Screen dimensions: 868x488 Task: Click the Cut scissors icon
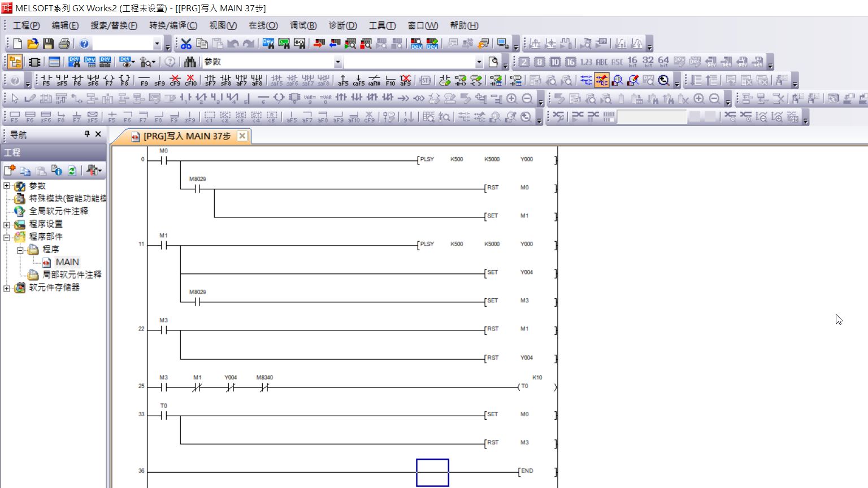click(x=186, y=43)
